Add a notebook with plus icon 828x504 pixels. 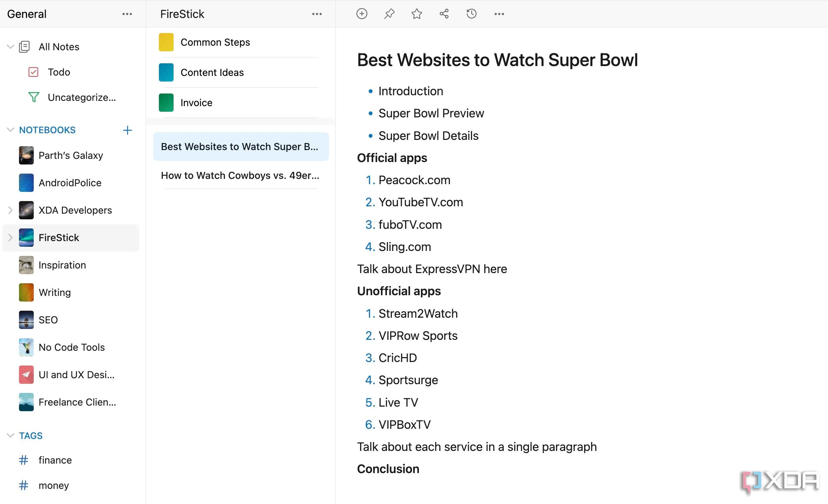coord(127,130)
